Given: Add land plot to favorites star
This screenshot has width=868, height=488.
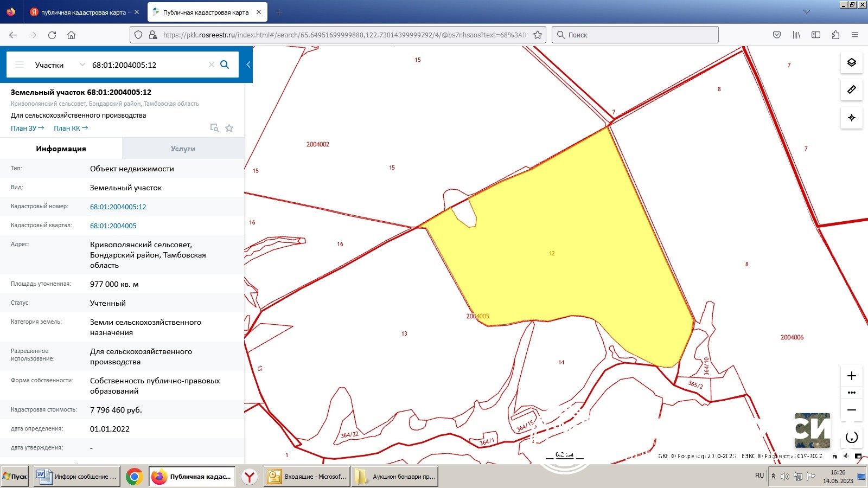Looking at the screenshot, I should [229, 128].
